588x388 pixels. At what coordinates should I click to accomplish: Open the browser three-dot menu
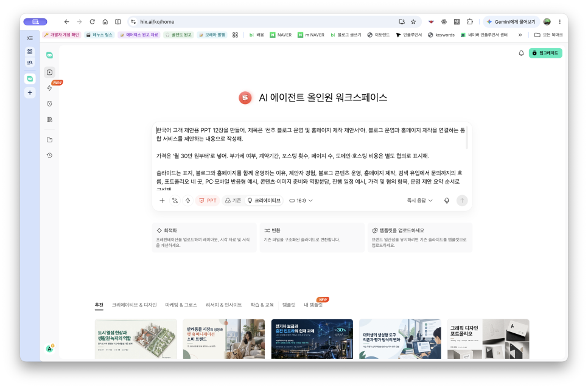(559, 22)
